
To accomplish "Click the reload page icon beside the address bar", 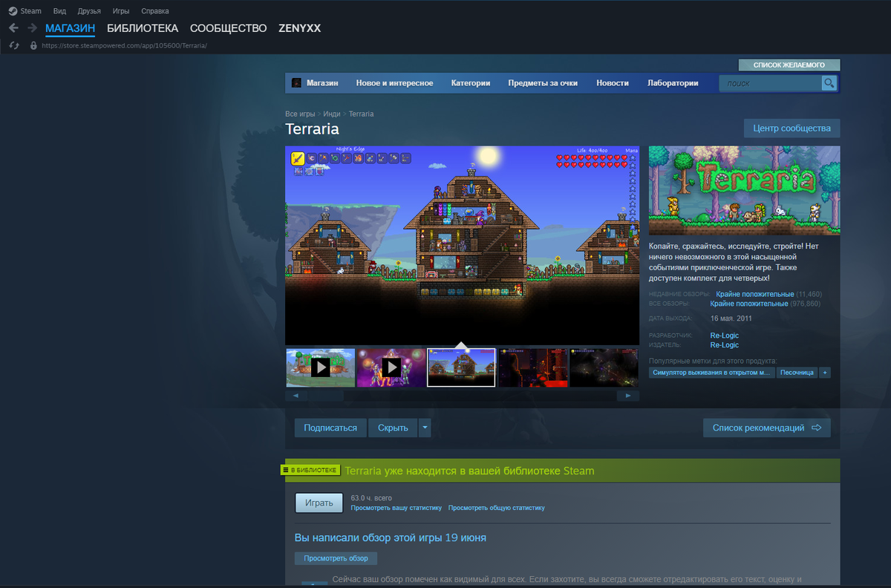I will (x=13, y=45).
